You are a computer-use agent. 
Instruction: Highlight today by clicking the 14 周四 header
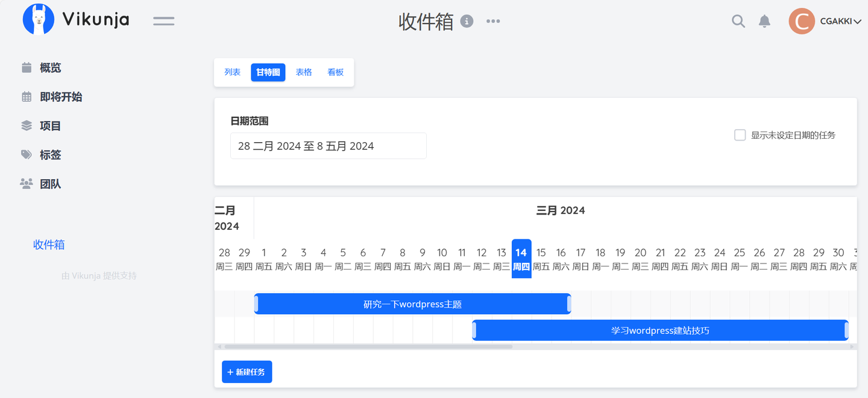(x=521, y=259)
